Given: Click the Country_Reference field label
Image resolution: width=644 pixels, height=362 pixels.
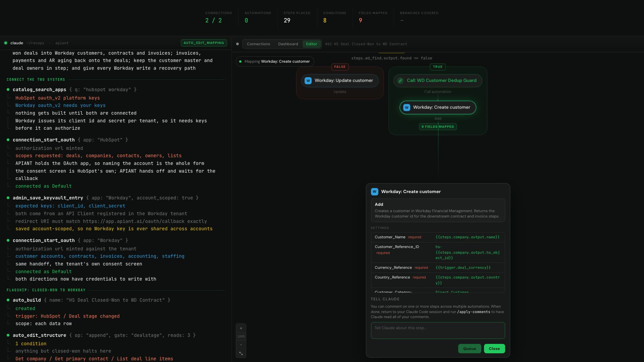Looking at the screenshot, I should [392, 278].
